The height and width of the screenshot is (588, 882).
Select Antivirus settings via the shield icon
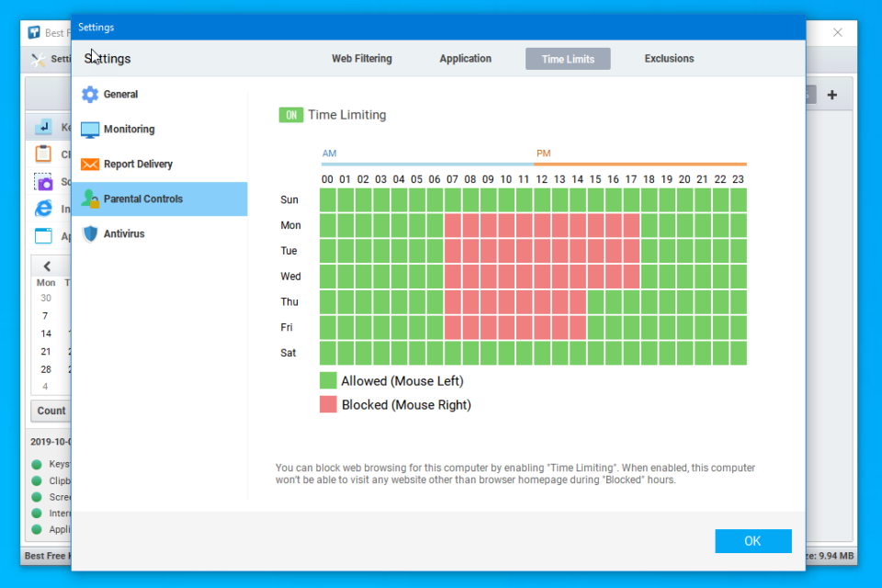pyautogui.click(x=90, y=233)
